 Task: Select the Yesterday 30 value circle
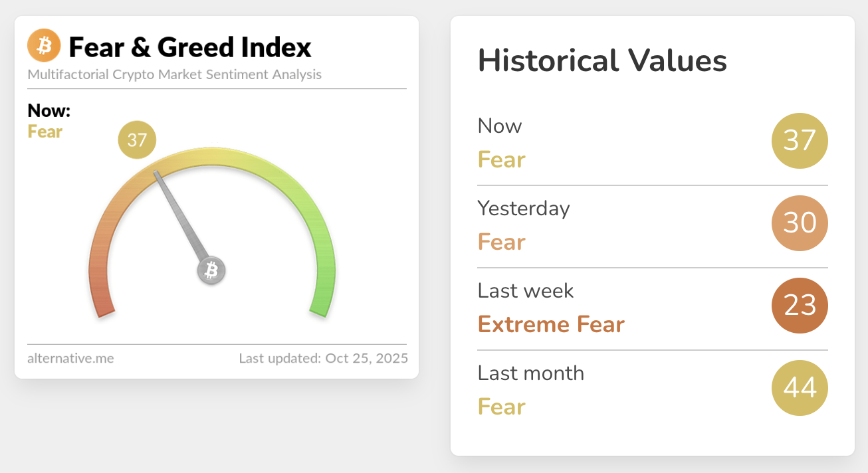tap(800, 223)
